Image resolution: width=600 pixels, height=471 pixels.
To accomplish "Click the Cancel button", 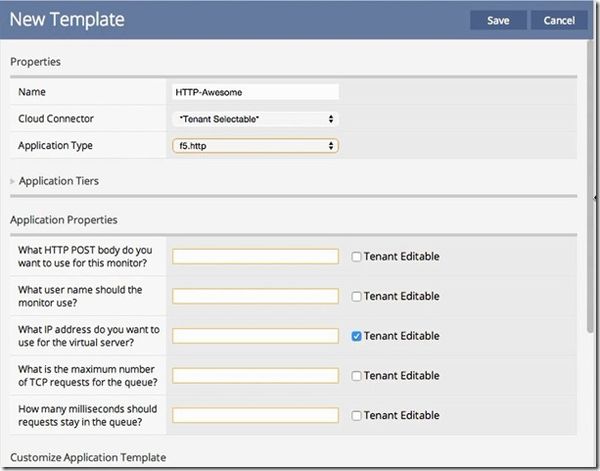I will tap(559, 20).
